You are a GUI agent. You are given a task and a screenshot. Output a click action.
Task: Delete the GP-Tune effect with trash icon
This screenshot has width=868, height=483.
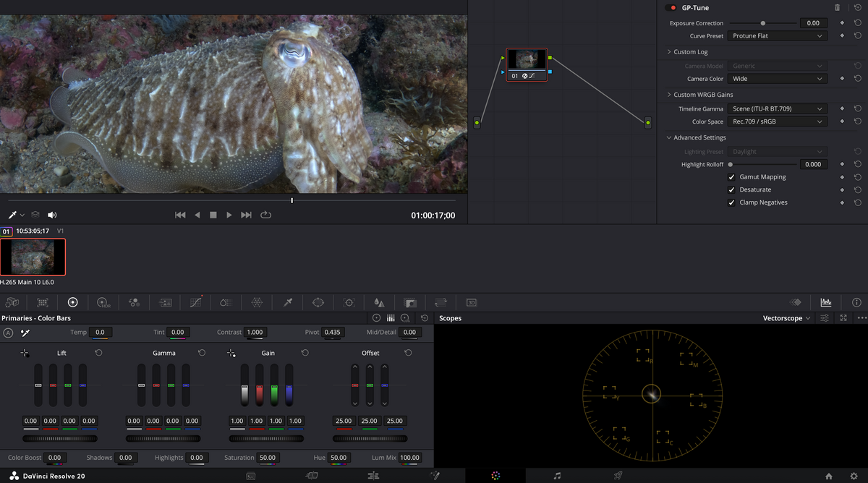pos(838,8)
